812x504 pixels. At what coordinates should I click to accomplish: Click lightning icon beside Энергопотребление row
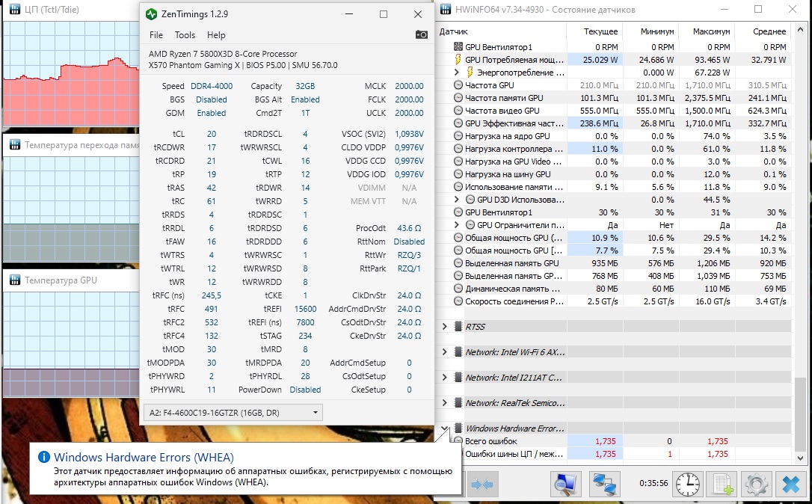[x=470, y=72]
